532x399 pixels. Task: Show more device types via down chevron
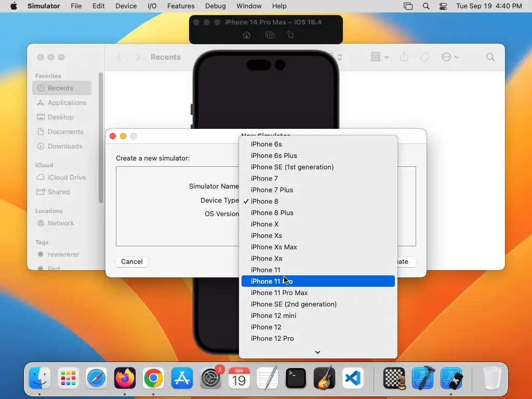[317, 352]
